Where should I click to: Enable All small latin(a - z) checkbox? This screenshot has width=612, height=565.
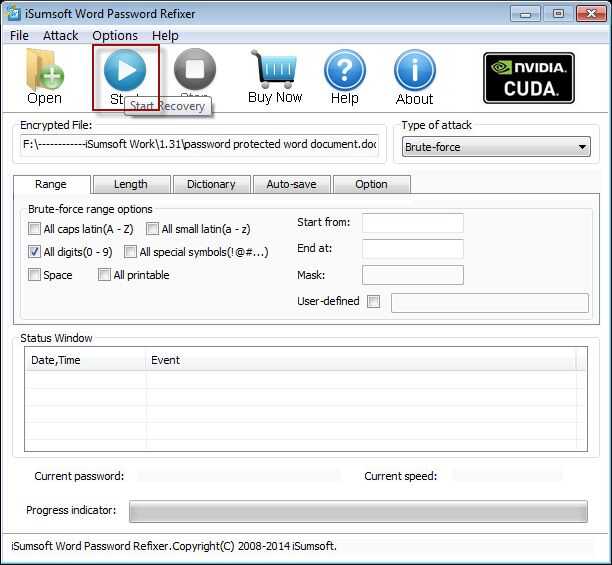pos(152,228)
